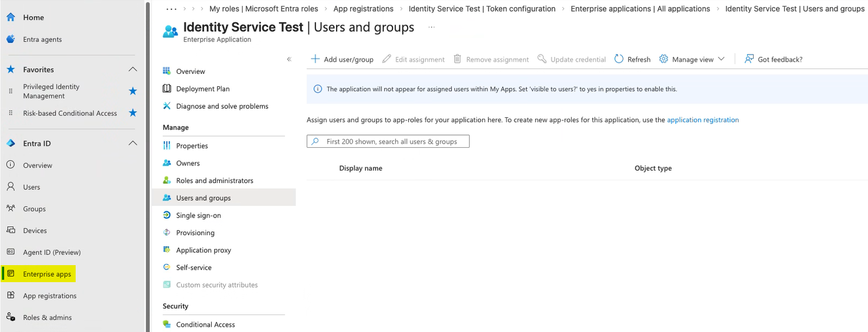This screenshot has width=868, height=332.
Task: Open Properties in the Manage menu
Action: point(192,146)
